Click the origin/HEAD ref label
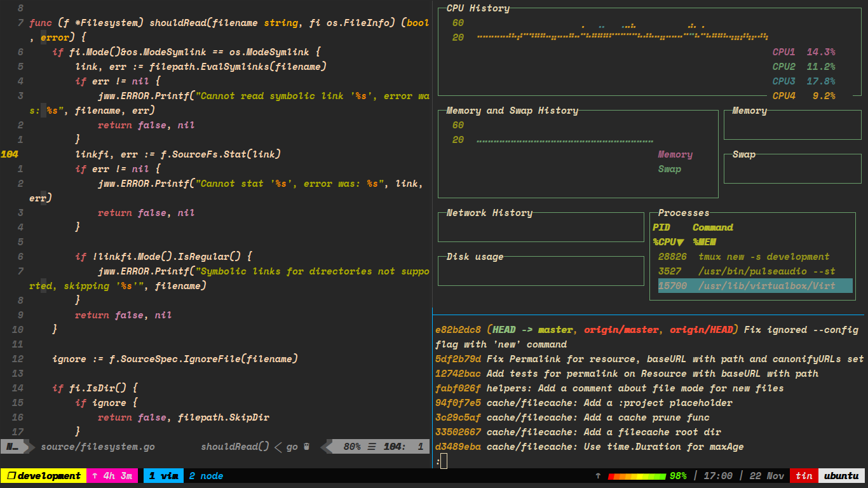This screenshot has width=868, height=488. 701,330
